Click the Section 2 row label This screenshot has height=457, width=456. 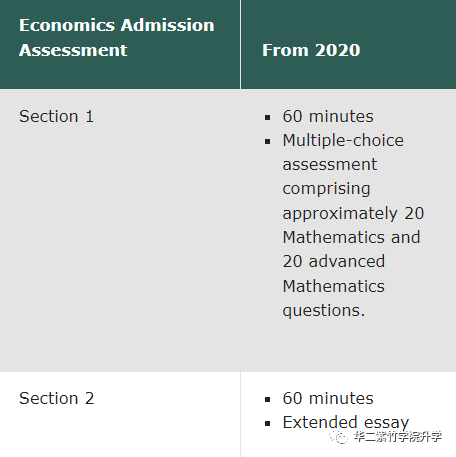coord(57,398)
